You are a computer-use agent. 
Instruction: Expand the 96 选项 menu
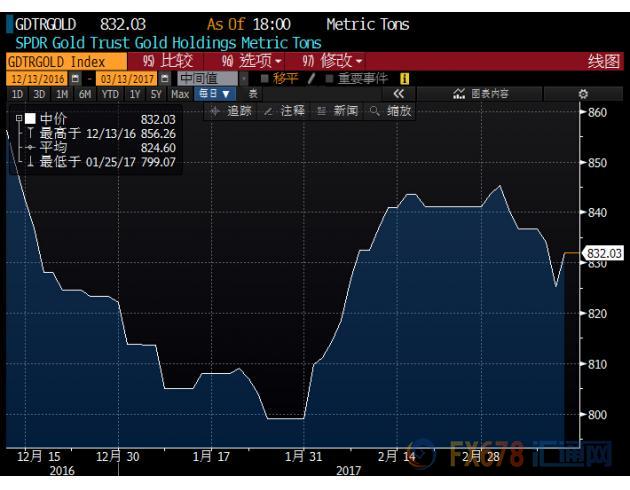[252, 61]
